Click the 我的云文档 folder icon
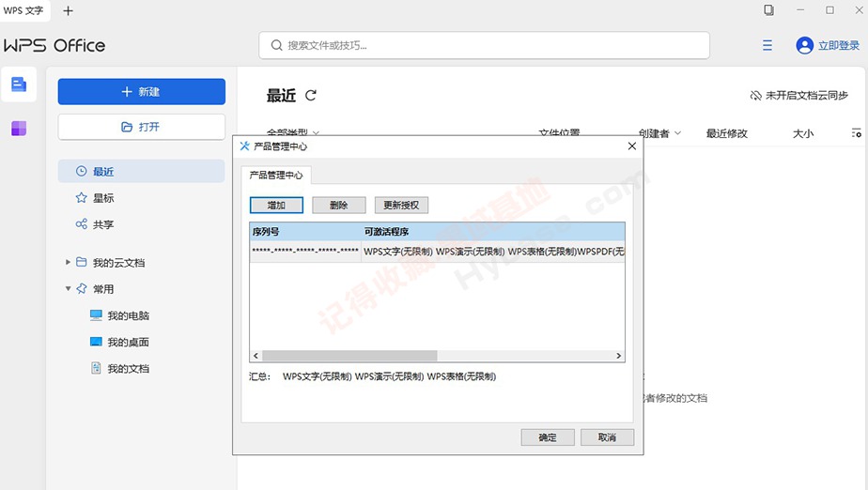Image resolution: width=868 pixels, height=490 pixels. click(x=82, y=262)
